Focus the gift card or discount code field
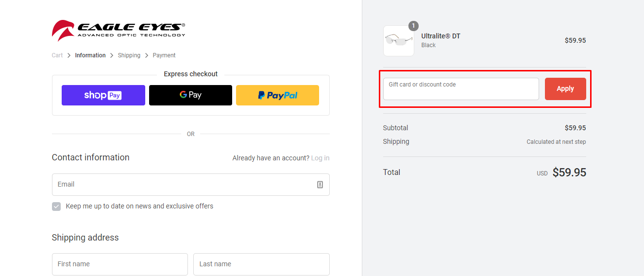 tap(460, 89)
